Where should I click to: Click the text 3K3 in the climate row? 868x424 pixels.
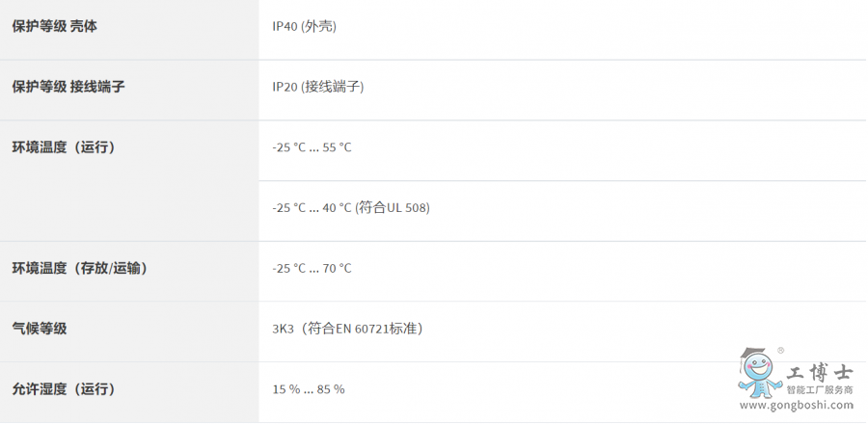point(284,329)
